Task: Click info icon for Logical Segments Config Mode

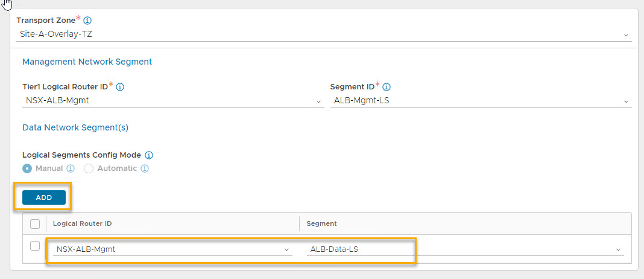Action: point(149,155)
